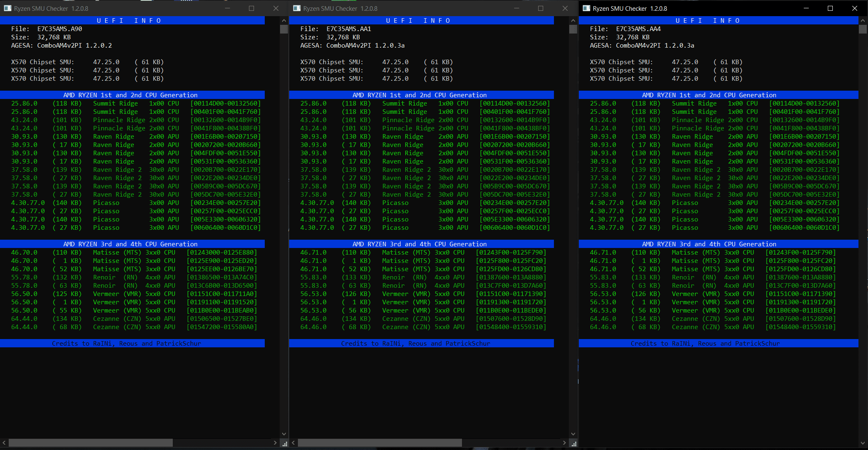
Task: Click the Vermeer address [01151C00-011711A0]
Action: 222,294
